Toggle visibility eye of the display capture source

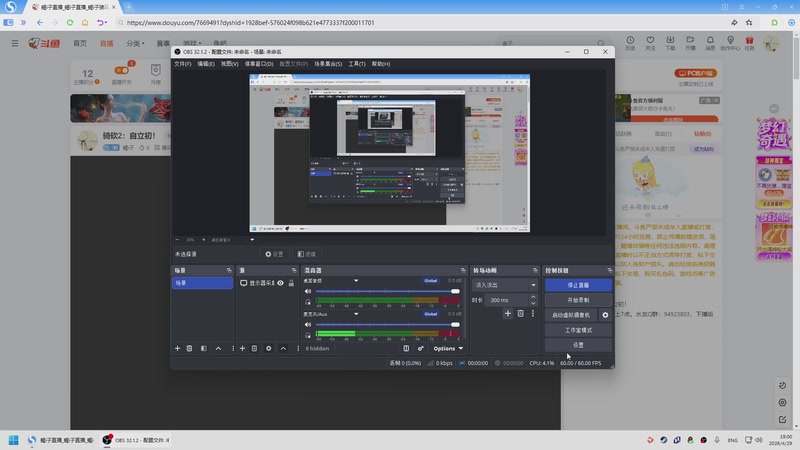[x=281, y=283]
